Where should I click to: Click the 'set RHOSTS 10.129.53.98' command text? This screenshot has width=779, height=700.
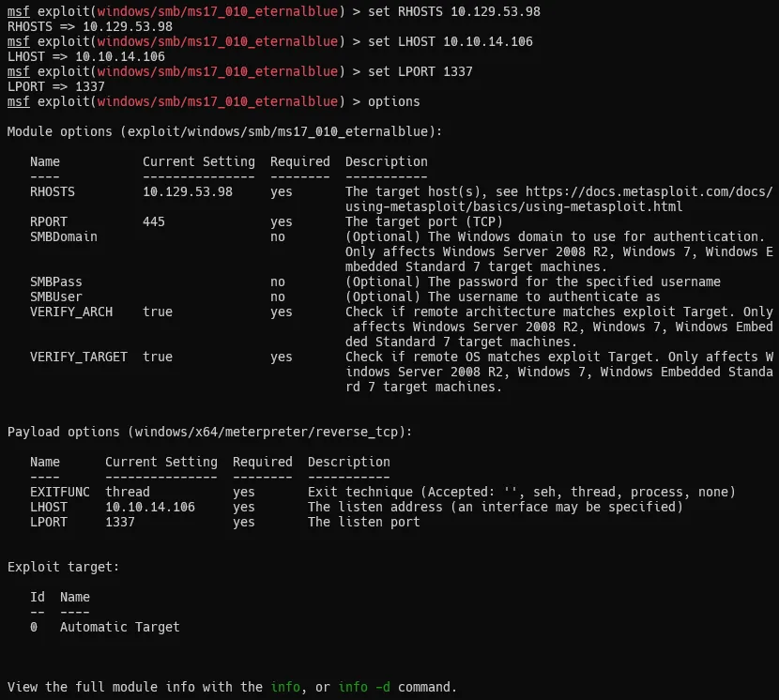[x=453, y=11]
